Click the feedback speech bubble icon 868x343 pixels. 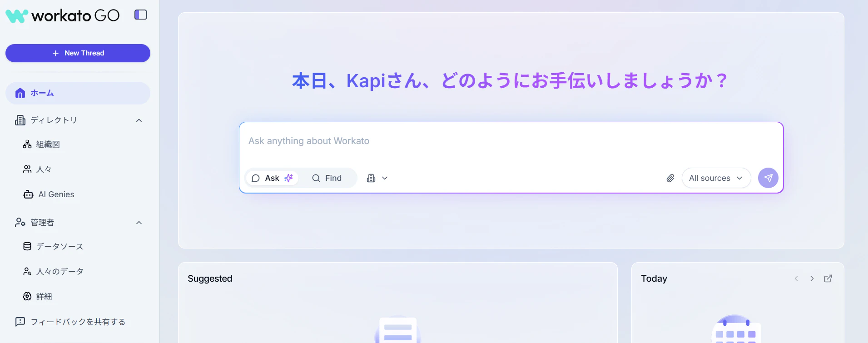click(20, 322)
